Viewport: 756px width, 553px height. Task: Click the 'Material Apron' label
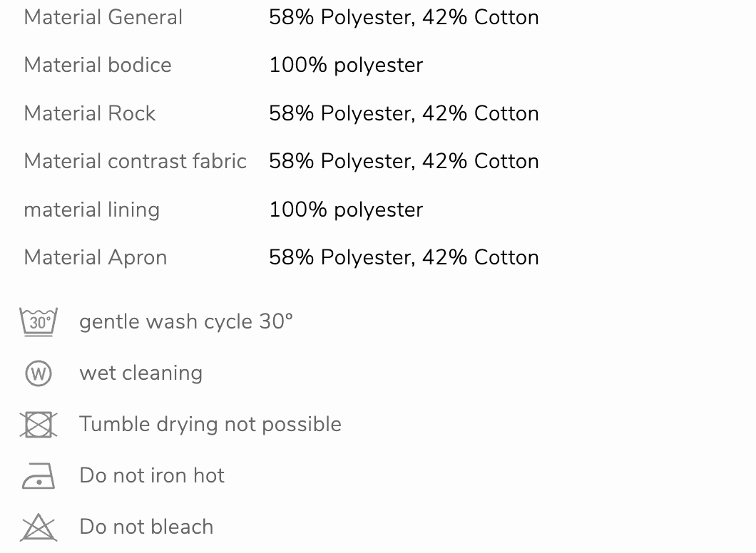coord(96,257)
